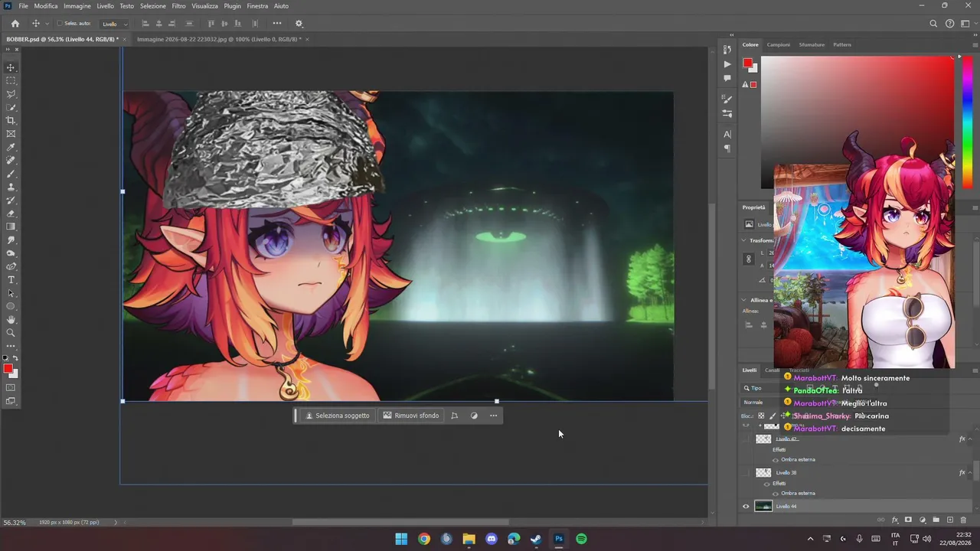This screenshot has height=551, width=980.
Task: Swap foreground and background colors
Action: (15, 358)
